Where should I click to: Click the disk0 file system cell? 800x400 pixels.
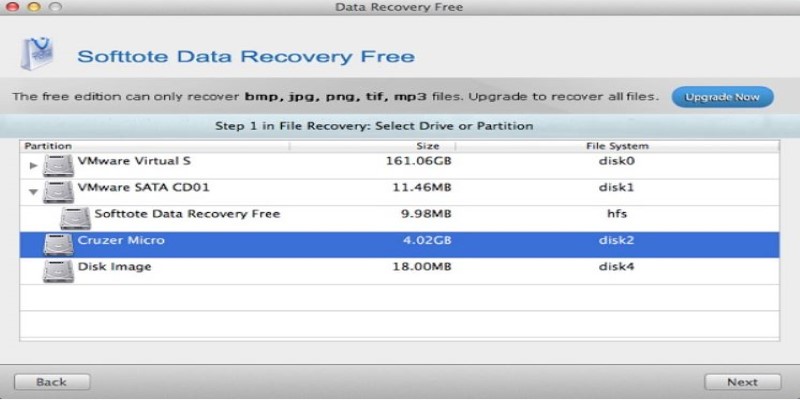[x=616, y=161]
